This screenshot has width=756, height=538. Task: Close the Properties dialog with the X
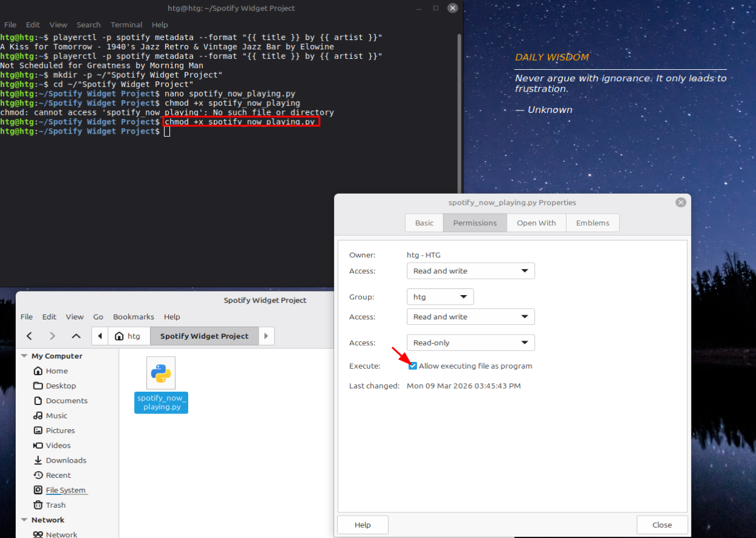(681, 203)
